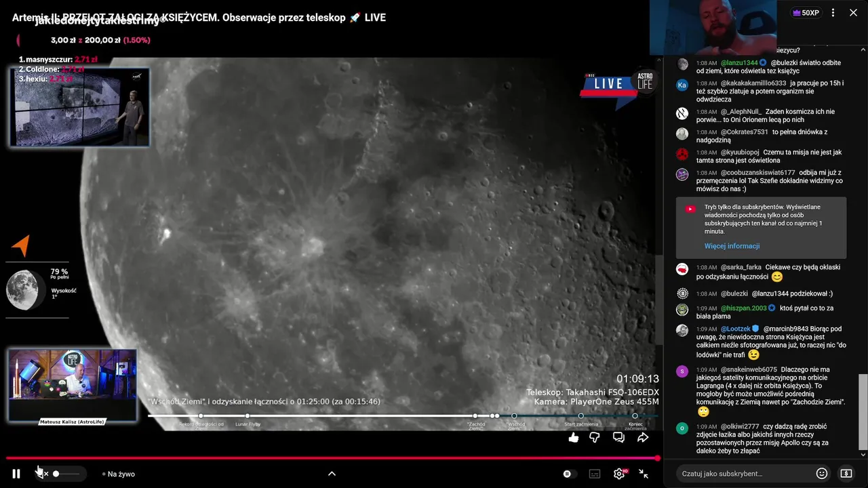Image resolution: width=868 pixels, height=488 pixels.
Task: Open the comments panel from the speech bubble icon
Action: [618, 438]
